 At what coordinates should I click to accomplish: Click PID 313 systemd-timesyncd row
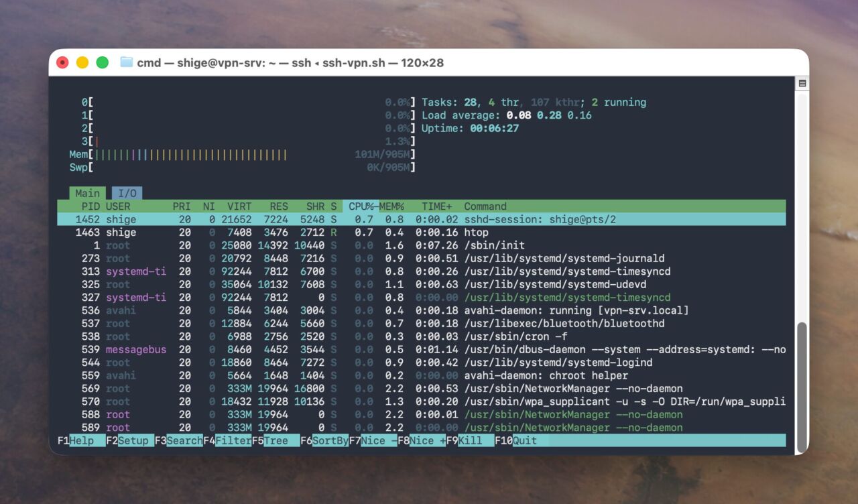(421, 271)
